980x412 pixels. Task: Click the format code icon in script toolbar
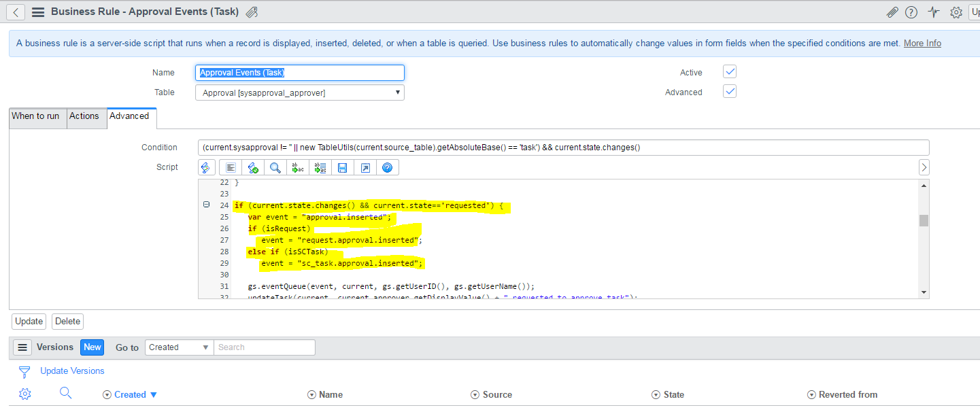pos(231,167)
